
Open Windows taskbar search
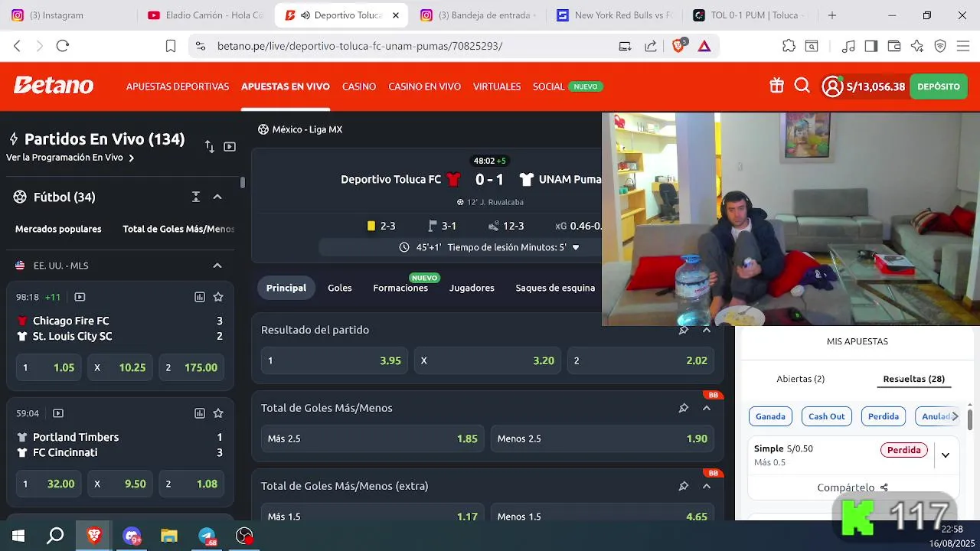click(x=55, y=536)
